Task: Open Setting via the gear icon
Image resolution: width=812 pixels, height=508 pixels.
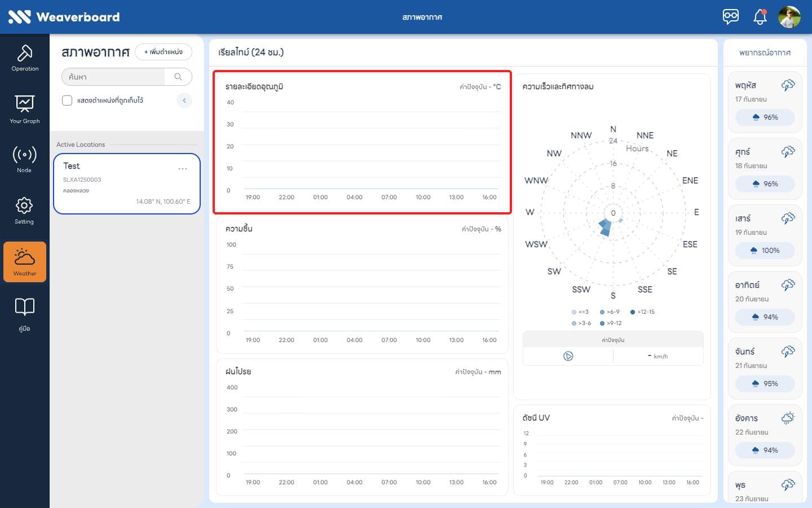Action: [x=24, y=211]
